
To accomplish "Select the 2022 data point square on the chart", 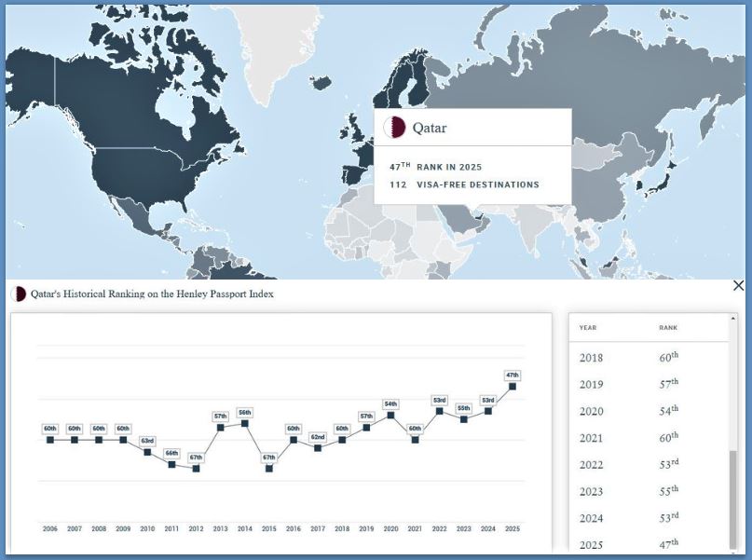I will click(x=439, y=411).
